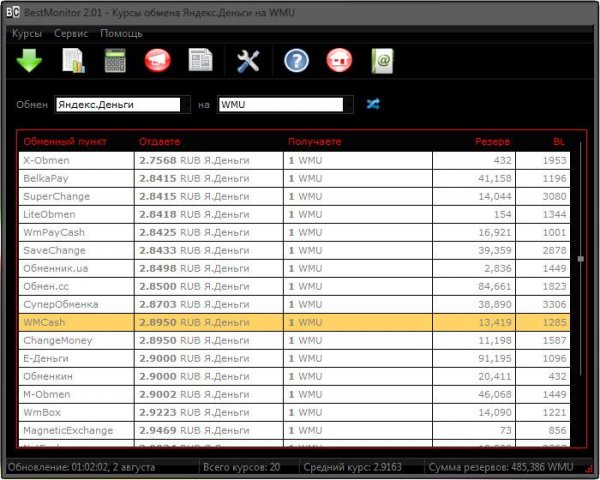This screenshot has height=480, width=600.
Task: Open the Курсы menu
Action: click(27, 33)
